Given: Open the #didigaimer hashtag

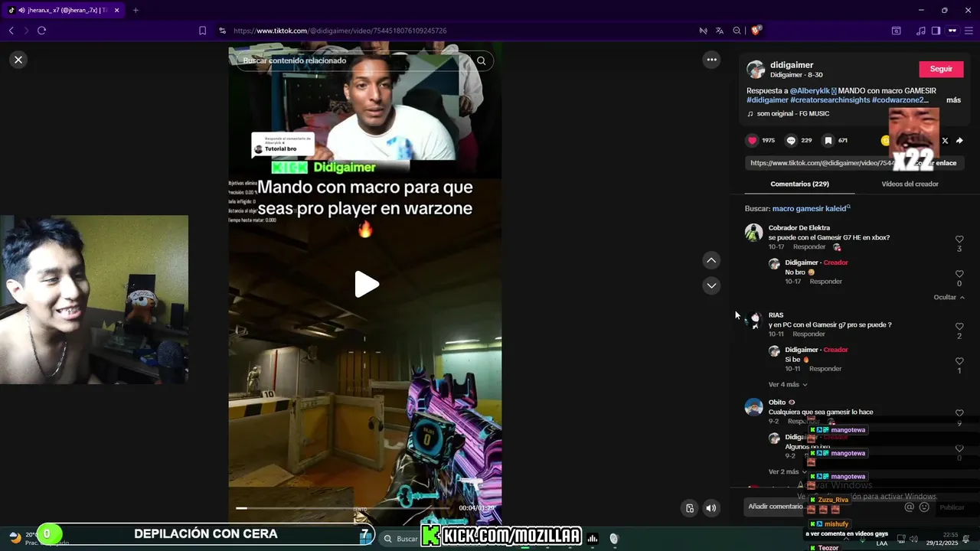Looking at the screenshot, I should [x=767, y=100].
